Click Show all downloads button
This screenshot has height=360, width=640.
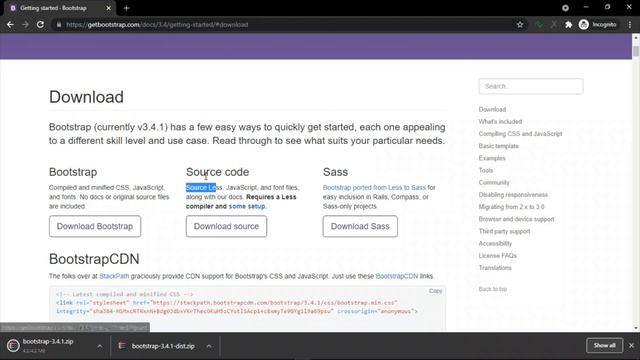tap(604, 345)
